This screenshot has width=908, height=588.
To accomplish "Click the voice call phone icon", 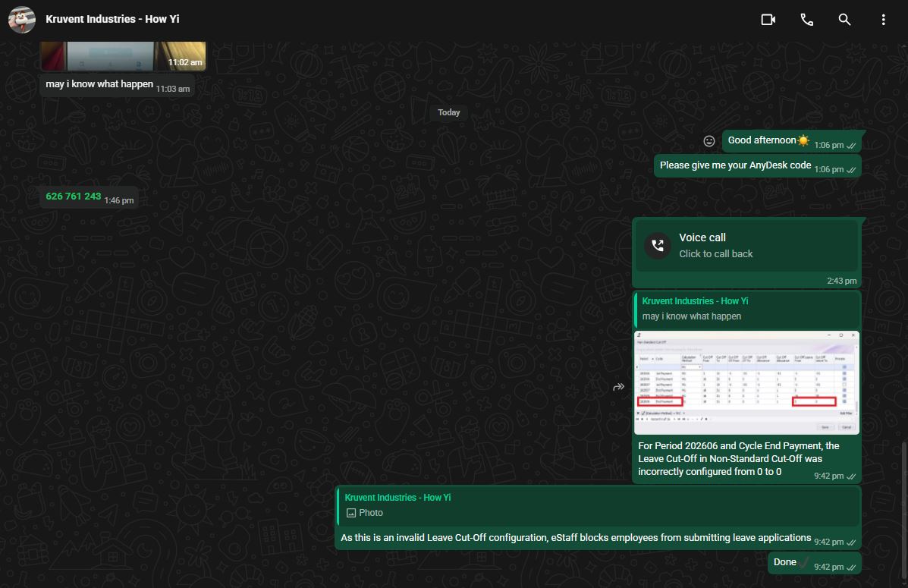I will 658,246.
